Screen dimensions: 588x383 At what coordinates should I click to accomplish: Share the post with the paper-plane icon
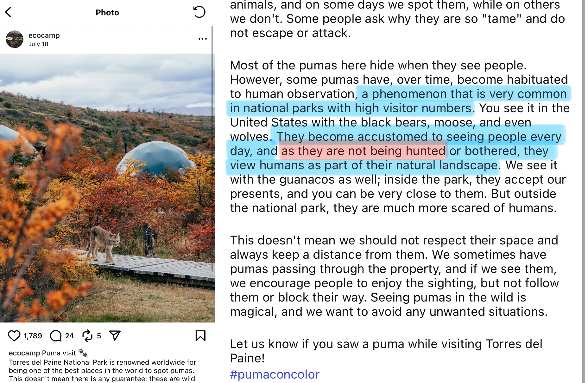pyautogui.click(x=115, y=335)
